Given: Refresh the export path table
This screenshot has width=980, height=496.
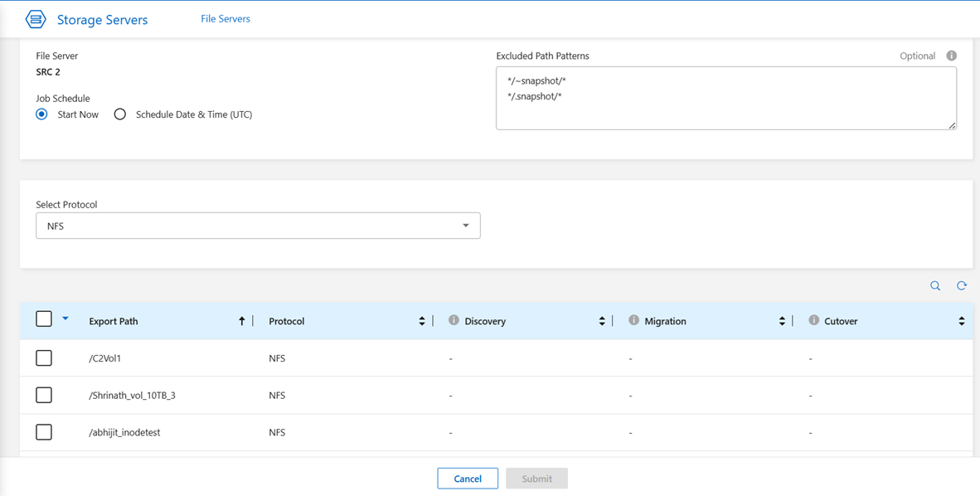Looking at the screenshot, I should click(x=962, y=286).
